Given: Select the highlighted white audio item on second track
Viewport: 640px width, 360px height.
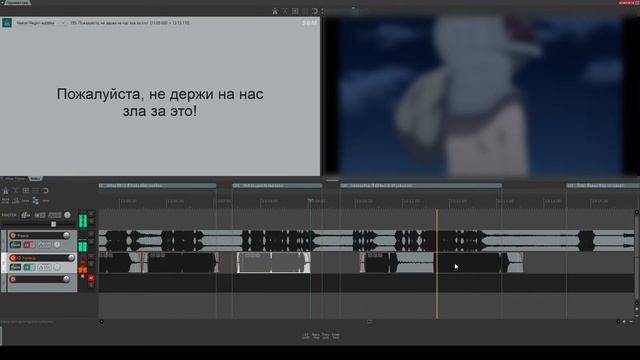Looking at the screenshot, I should [273, 262].
